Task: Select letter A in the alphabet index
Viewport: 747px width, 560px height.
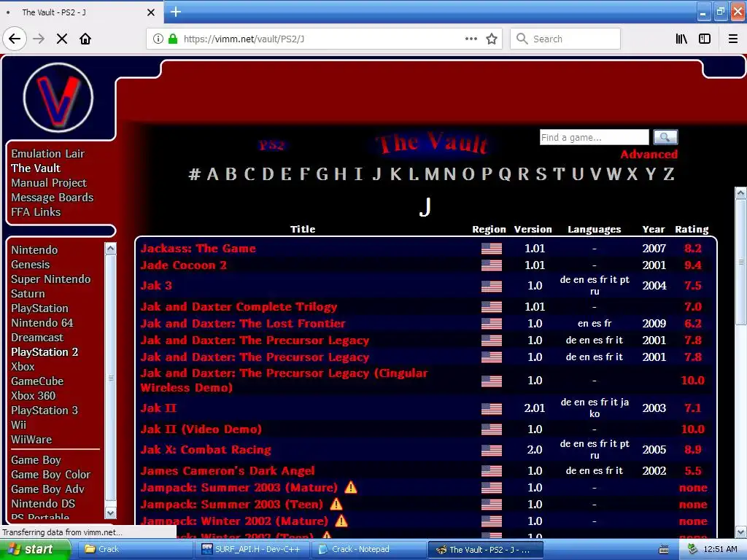Action: point(213,174)
